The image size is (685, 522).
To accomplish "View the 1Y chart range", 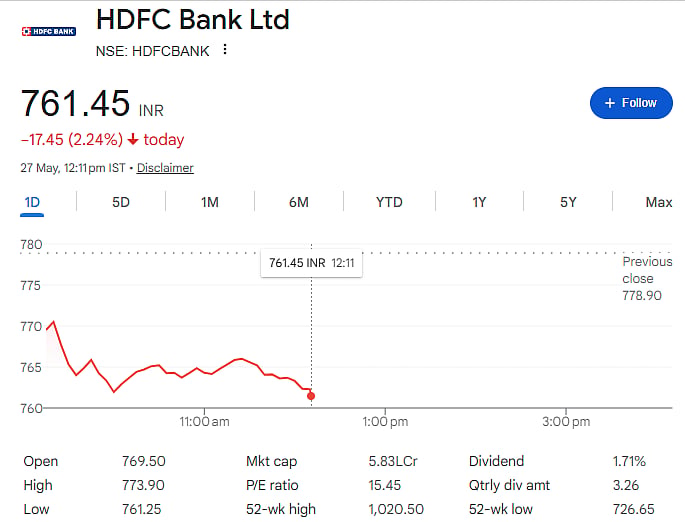I will [479, 202].
